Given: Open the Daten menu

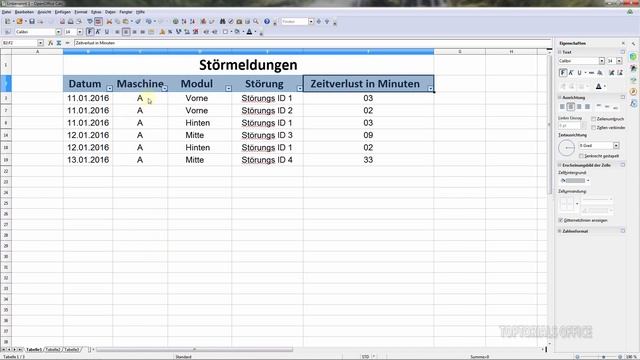Looking at the screenshot, I should [x=110, y=12].
